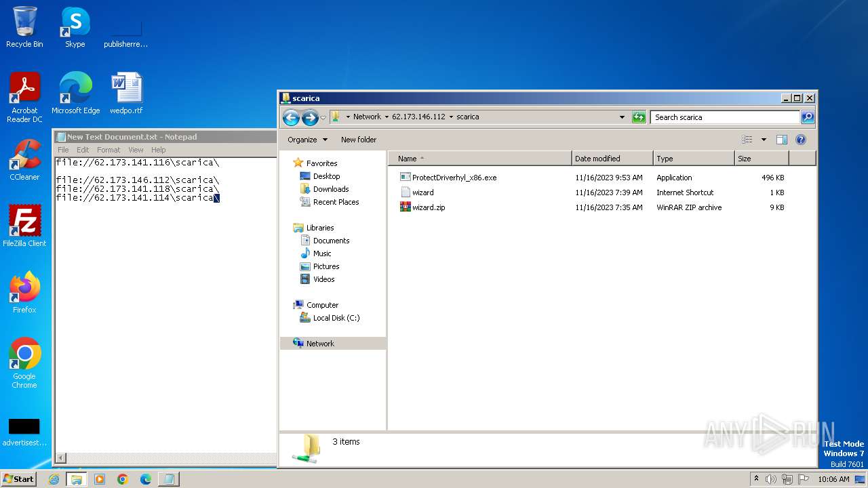Click the Windows Explorer taskbar button
The image size is (868, 488).
77,479
